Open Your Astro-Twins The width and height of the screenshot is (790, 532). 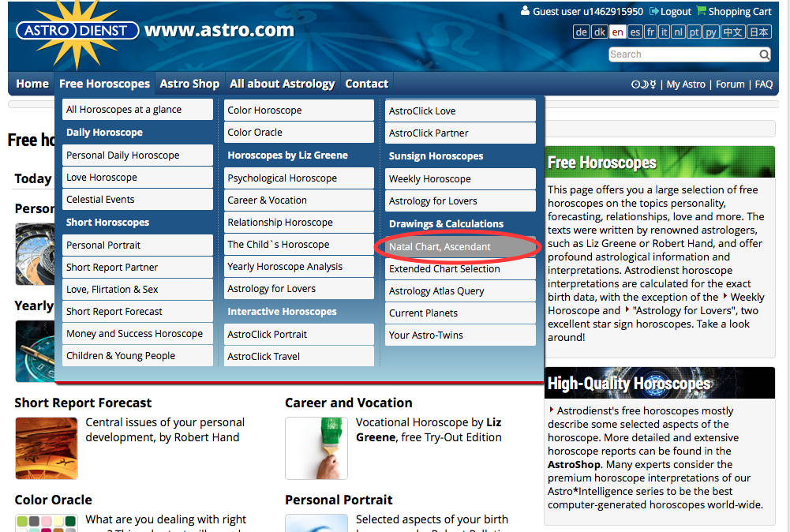coord(460,335)
